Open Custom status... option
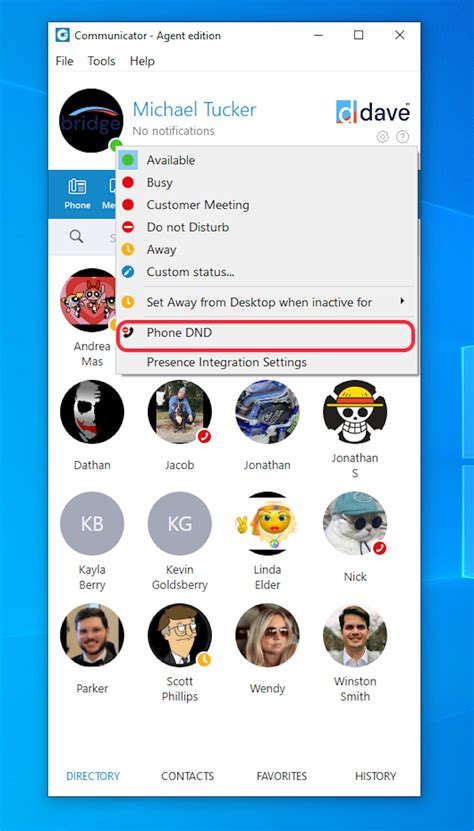The image size is (474, 831). (267, 272)
